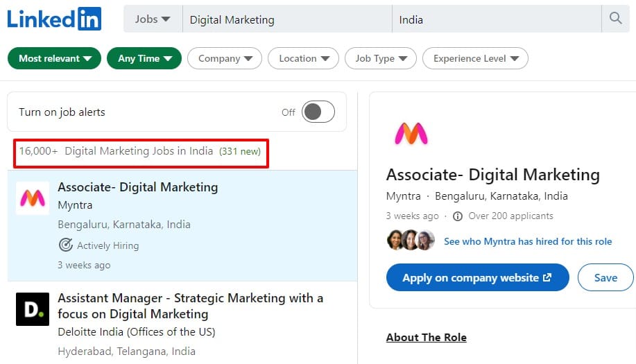Click the large Myntra logo in details
The image size is (636, 364).
411,134
